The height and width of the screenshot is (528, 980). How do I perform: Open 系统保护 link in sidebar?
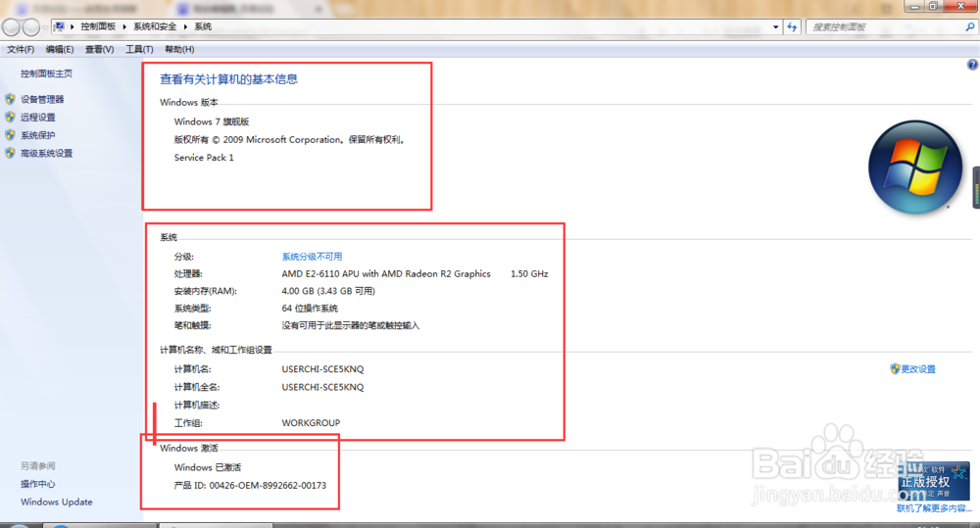37,135
